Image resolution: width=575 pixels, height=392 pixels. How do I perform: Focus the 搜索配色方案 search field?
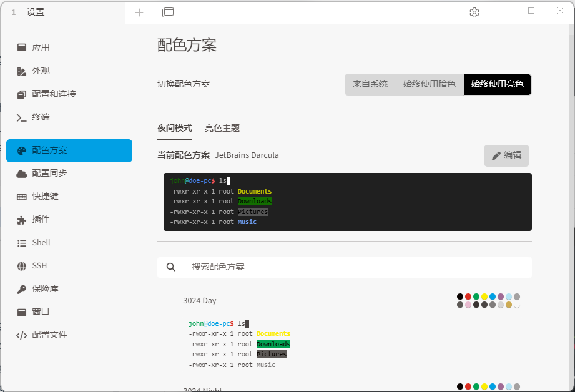click(x=345, y=267)
